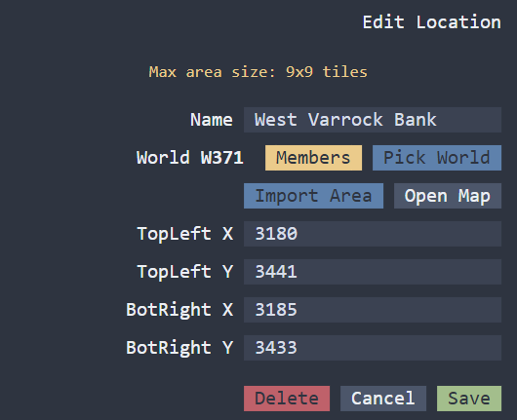Click the 'Max area size: 9x9 tiles' notice
Viewport: 517px width, 420px height.
pyautogui.click(x=258, y=72)
